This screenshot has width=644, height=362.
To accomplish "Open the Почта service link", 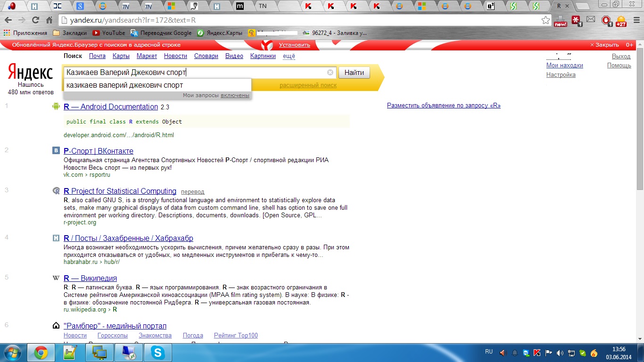I will [x=97, y=56].
